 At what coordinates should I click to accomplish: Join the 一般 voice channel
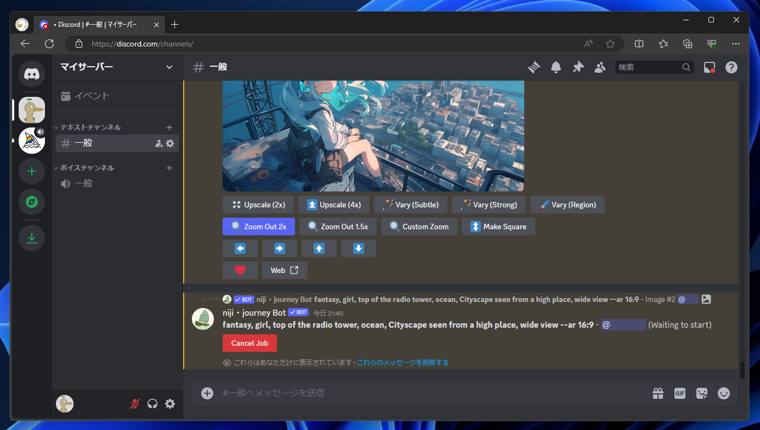click(x=117, y=184)
